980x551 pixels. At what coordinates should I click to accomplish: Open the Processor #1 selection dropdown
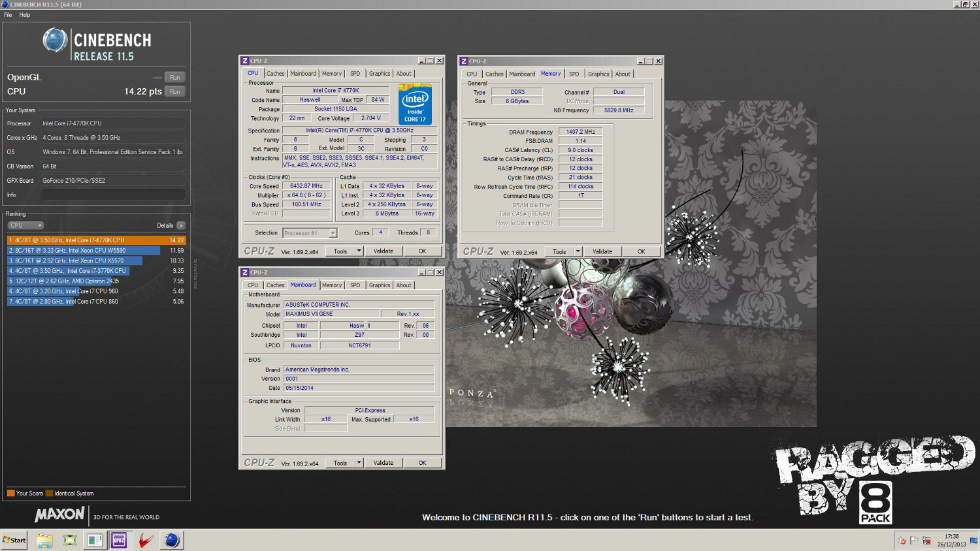click(x=310, y=233)
